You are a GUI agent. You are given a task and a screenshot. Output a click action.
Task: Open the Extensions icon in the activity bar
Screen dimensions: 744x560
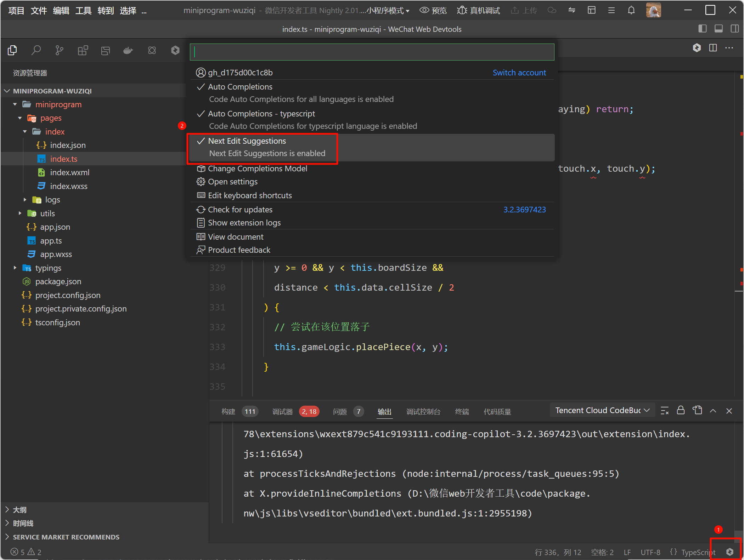click(x=83, y=51)
